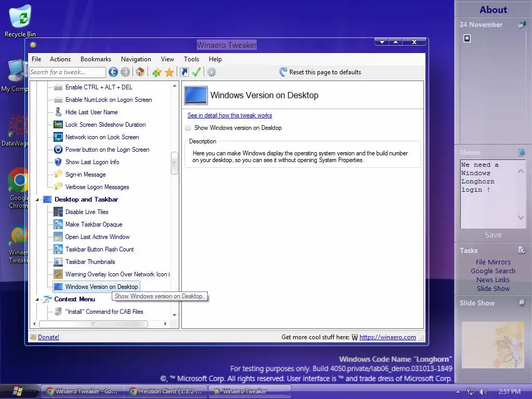Click the Slide Show panel icon
This screenshot has width=532, height=399.
click(x=522, y=303)
